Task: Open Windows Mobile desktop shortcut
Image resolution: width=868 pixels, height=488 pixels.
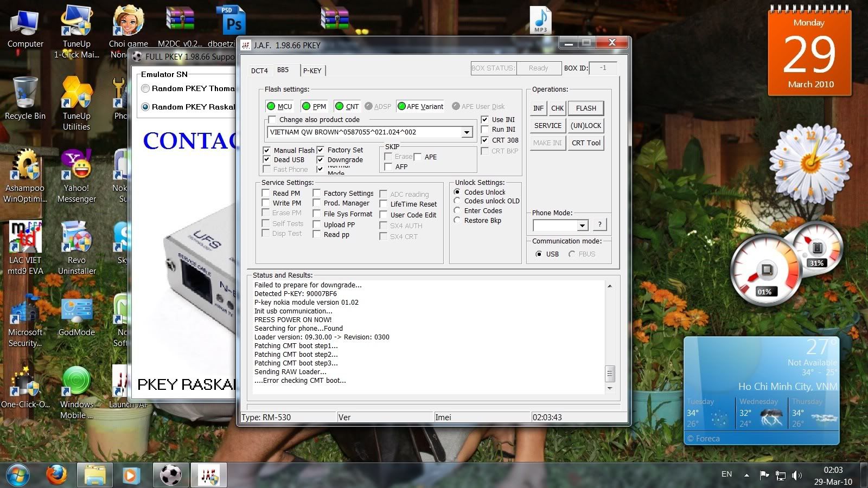Action: point(76,393)
